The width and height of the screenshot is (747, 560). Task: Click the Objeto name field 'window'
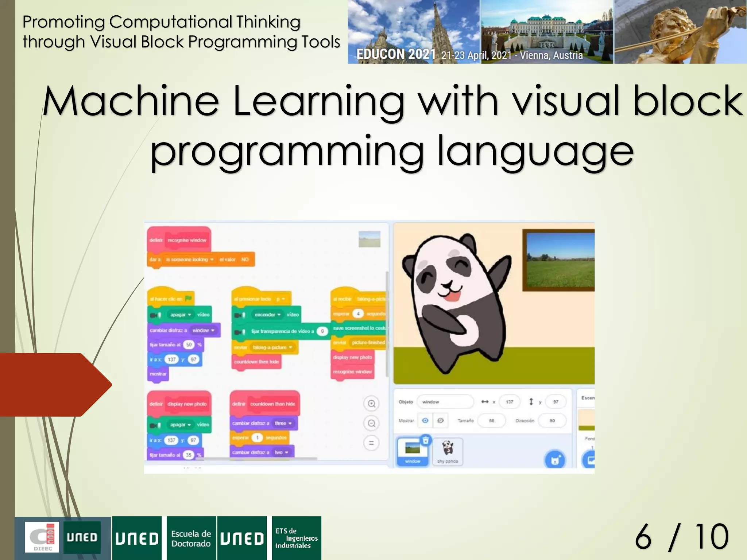(445, 402)
